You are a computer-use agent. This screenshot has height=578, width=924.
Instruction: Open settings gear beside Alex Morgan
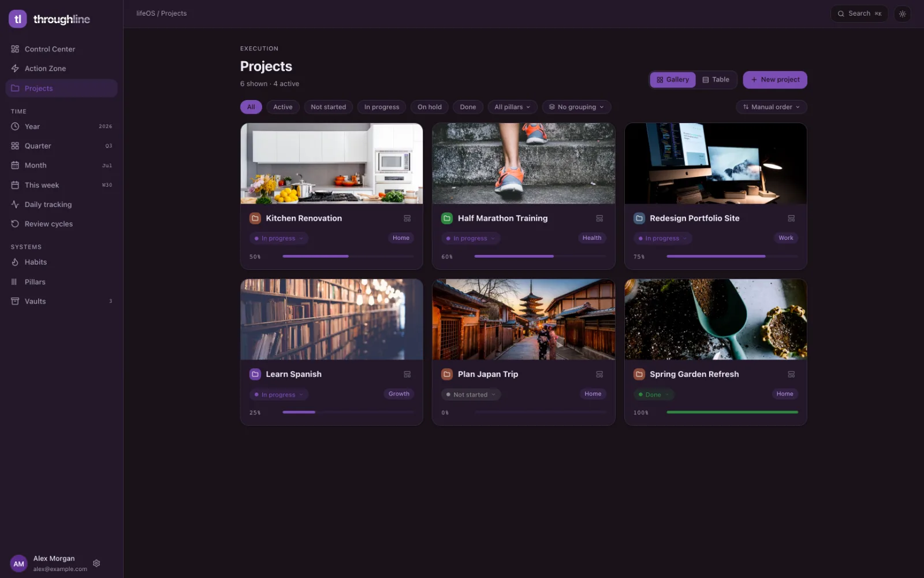pos(96,563)
